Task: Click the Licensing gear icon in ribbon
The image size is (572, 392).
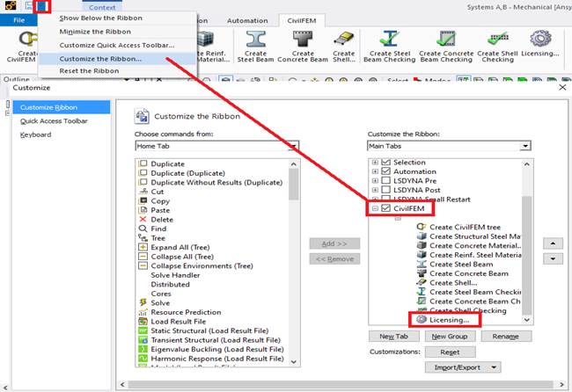Action: (540, 39)
